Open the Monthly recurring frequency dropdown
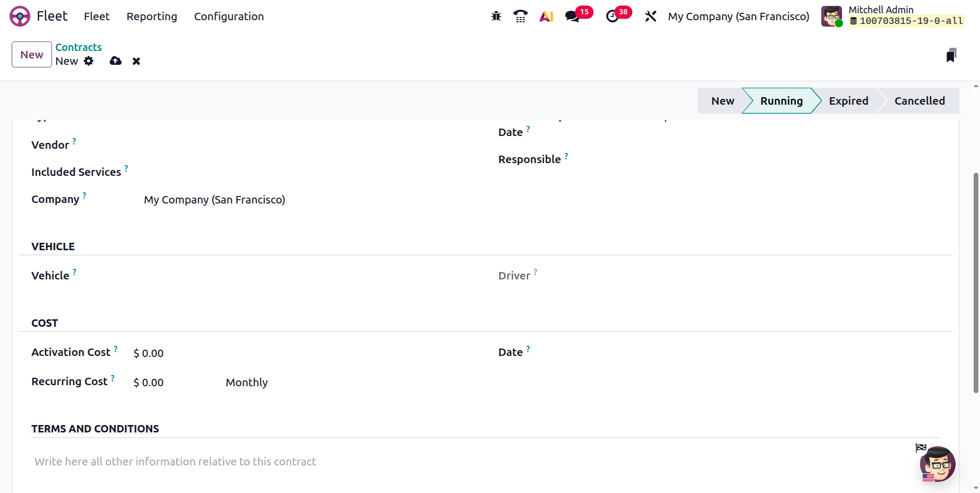980x493 pixels. click(246, 382)
